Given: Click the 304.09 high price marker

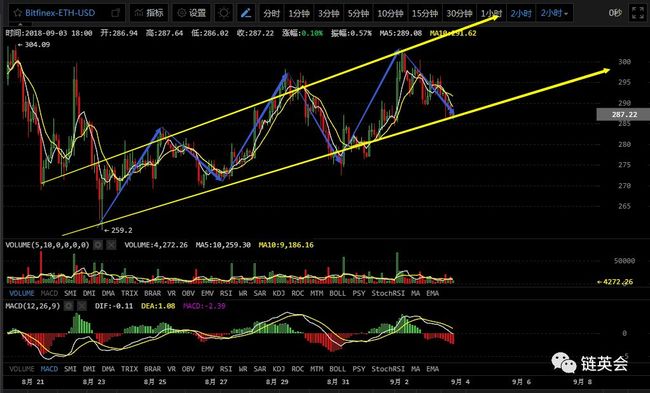Looking at the screenshot, I should pos(34,45).
